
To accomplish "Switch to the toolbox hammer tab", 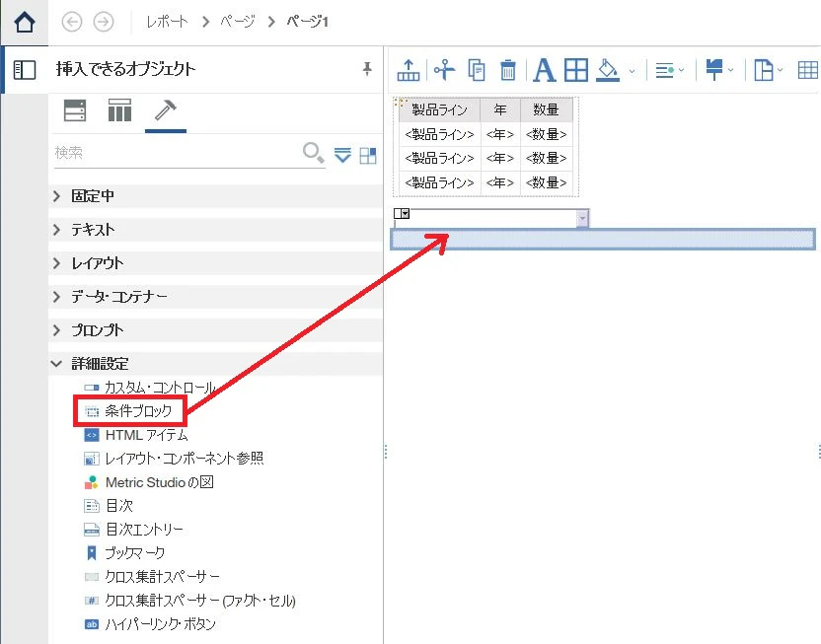I will (166, 110).
